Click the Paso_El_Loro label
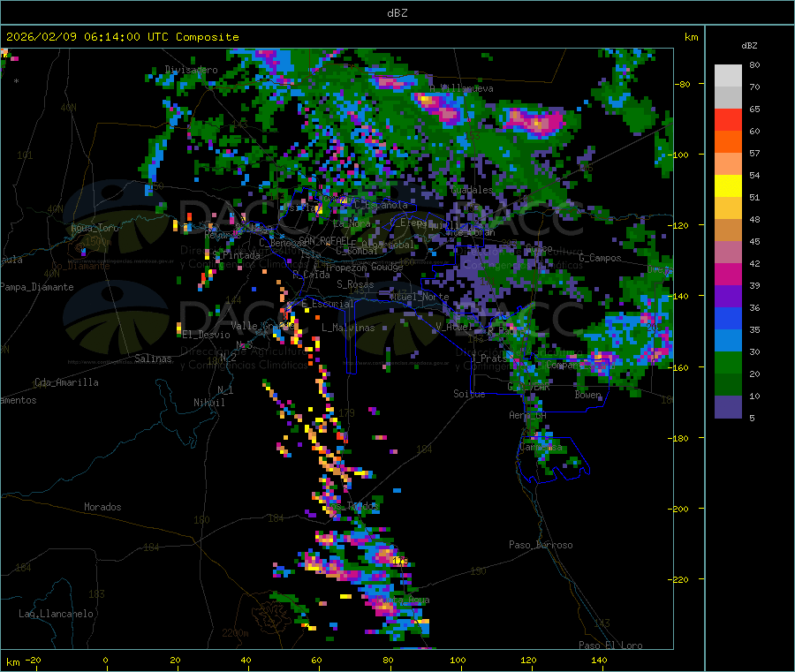The width and height of the screenshot is (795, 672). [610, 646]
